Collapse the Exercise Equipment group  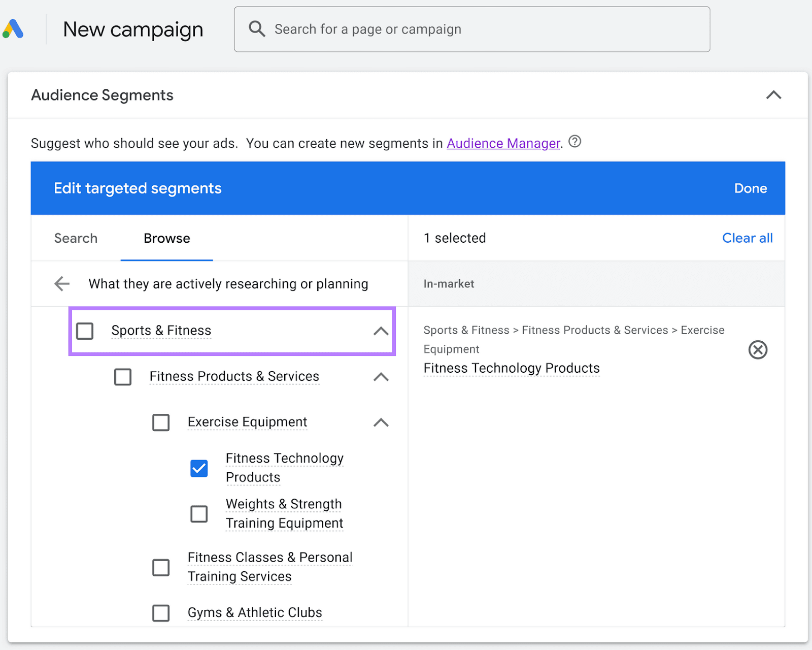[381, 422]
